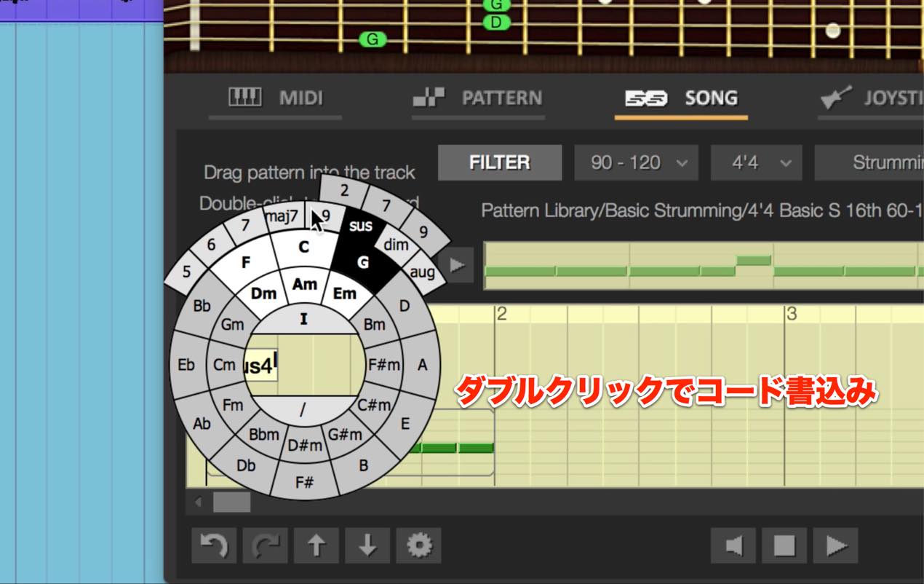The image size is (924, 584).
Task: Click the up arrow icon
Action: (316, 545)
